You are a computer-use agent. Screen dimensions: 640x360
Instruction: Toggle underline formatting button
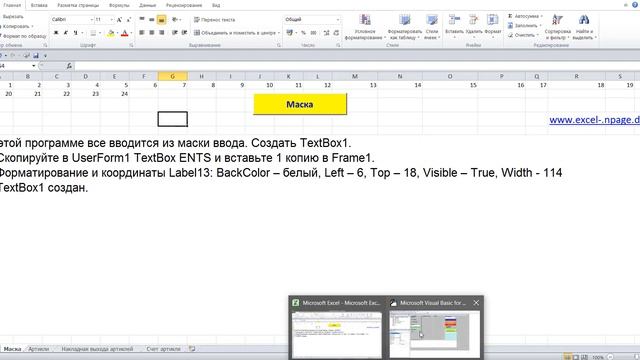[75, 33]
